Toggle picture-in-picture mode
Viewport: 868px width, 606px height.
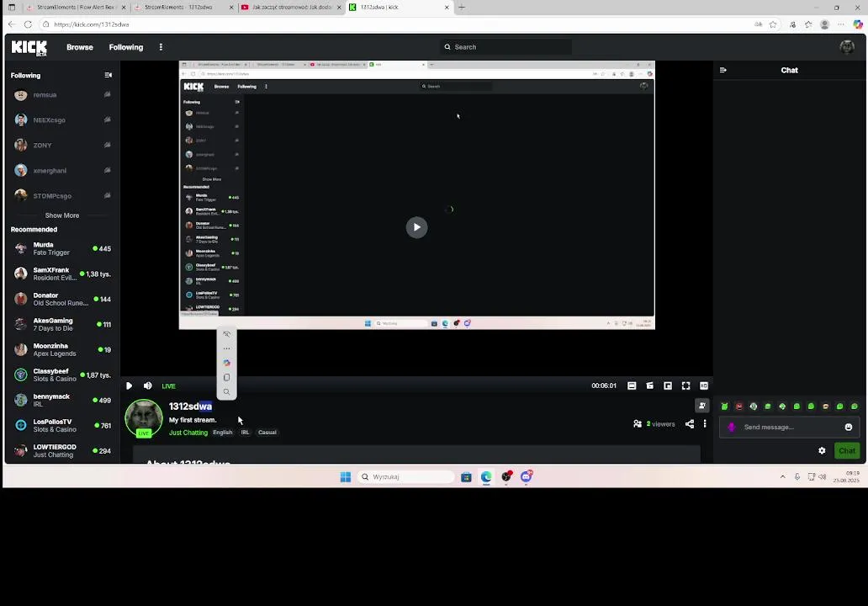click(668, 386)
